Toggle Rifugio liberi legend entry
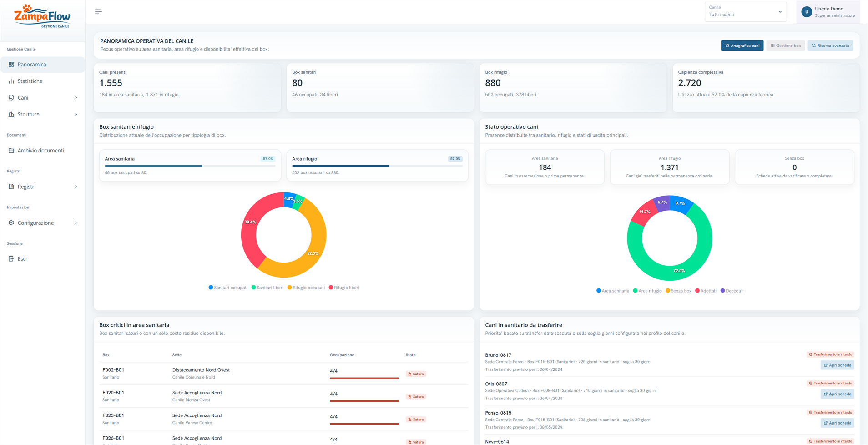The height and width of the screenshot is (445, 868). [x=344, y=288]
